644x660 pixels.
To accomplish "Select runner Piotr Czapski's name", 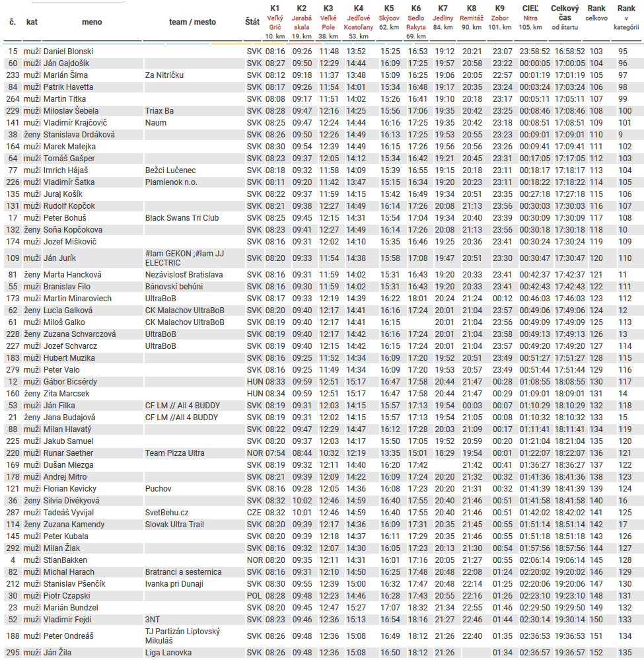I will 66,596.
